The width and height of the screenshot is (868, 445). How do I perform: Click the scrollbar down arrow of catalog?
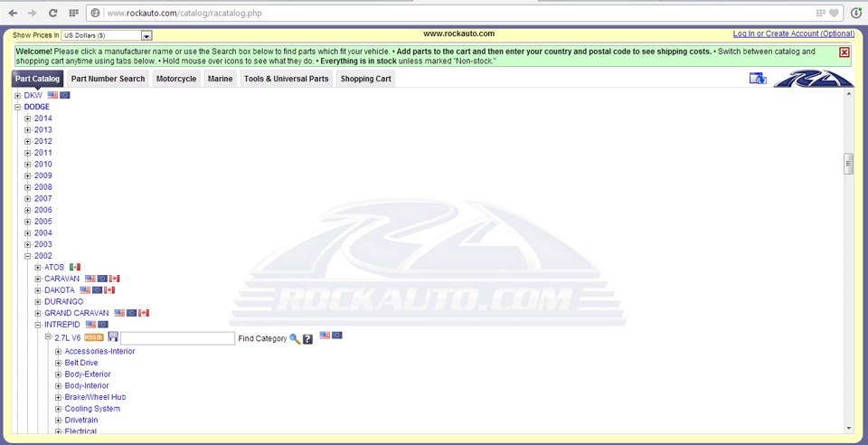tap(849, 429)
